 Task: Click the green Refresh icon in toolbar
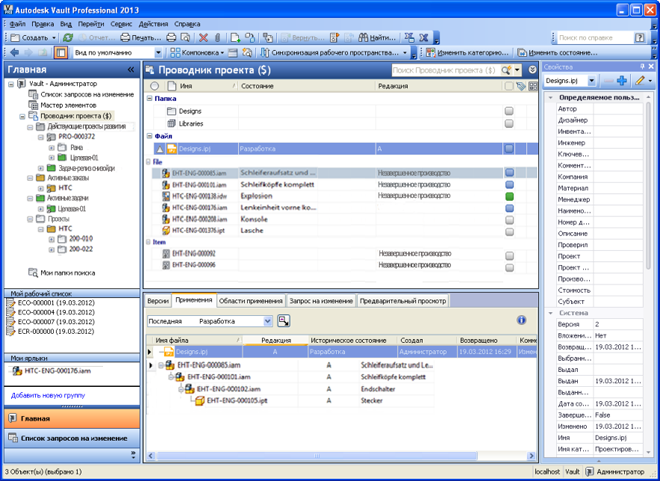(x=67, y=38)
